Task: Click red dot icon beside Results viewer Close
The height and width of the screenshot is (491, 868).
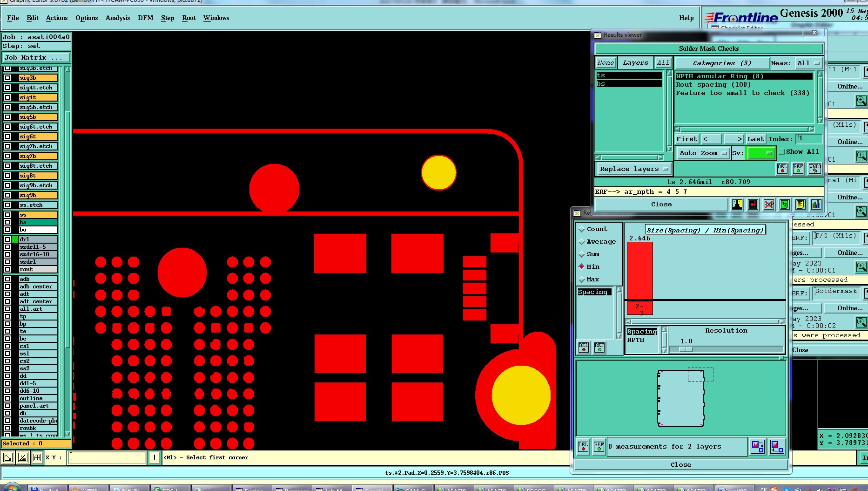Action: (753, 205)
